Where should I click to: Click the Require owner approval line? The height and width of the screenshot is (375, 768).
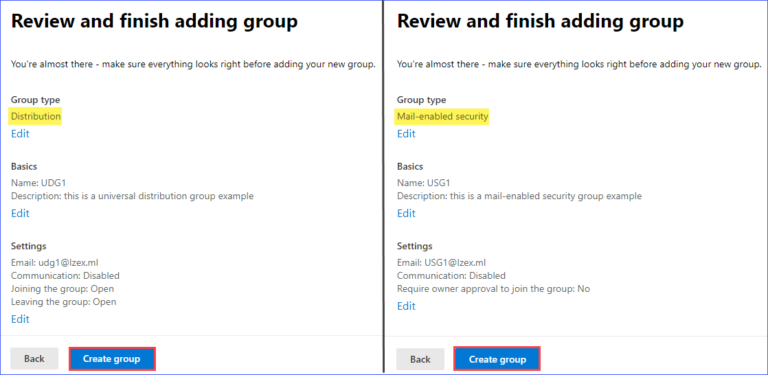tap(493, 289)
